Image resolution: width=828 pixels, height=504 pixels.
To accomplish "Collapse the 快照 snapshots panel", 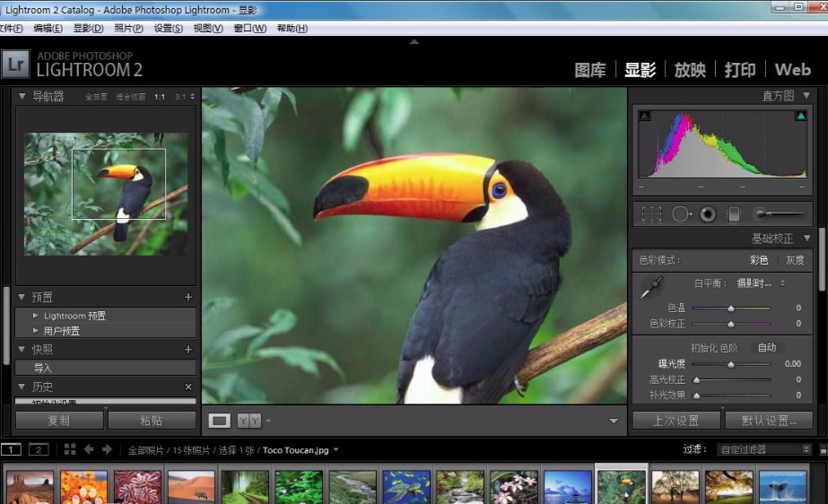I will (22, 350).
